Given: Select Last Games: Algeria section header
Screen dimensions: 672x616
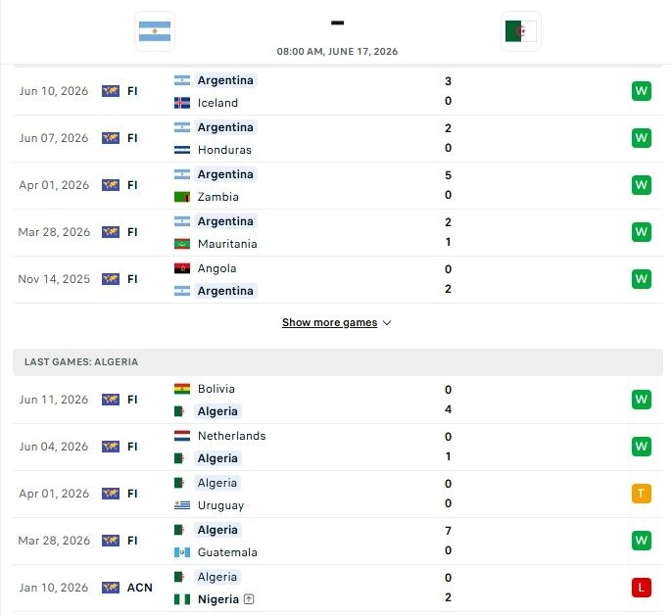Looking at the screenshot, I should 338,362.
